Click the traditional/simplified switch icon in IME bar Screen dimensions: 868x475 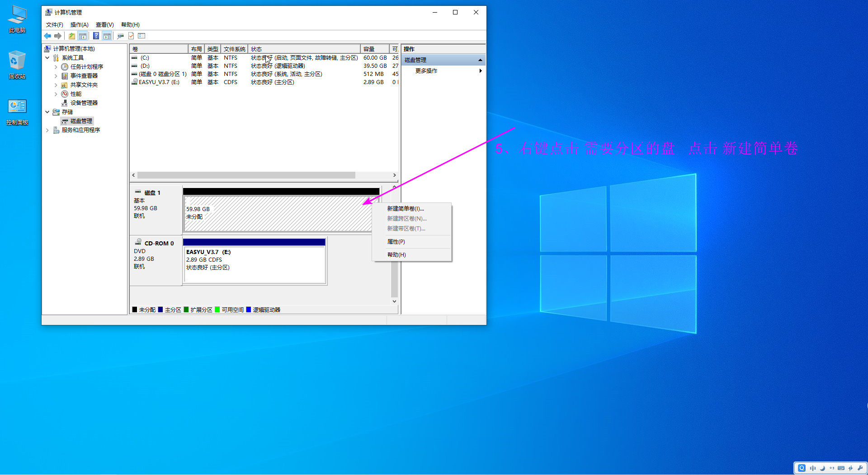850,468
